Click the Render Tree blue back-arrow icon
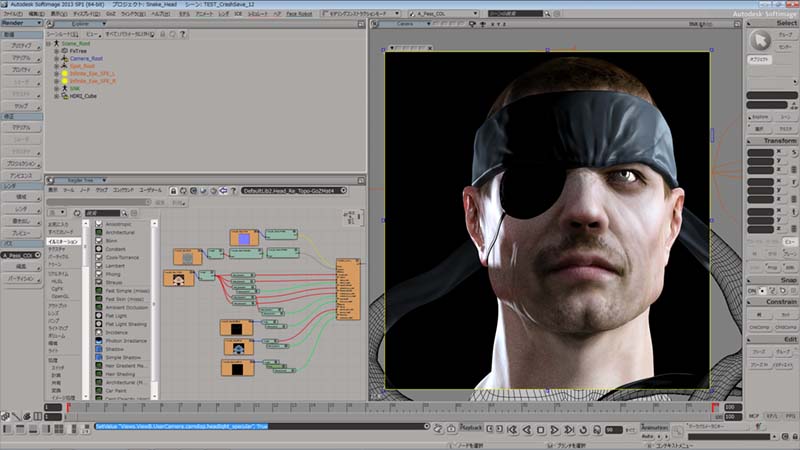This screenshot has height=450, width=800. 223,190
